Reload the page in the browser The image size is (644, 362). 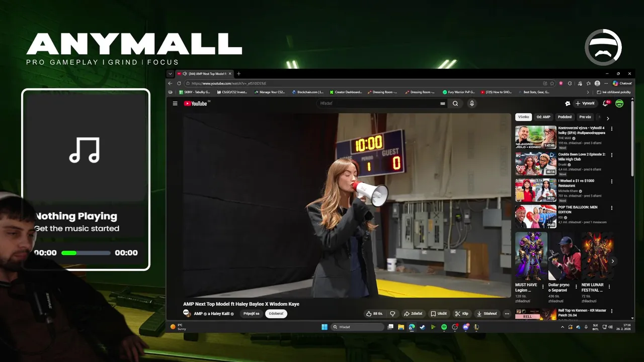coord(179,83)
